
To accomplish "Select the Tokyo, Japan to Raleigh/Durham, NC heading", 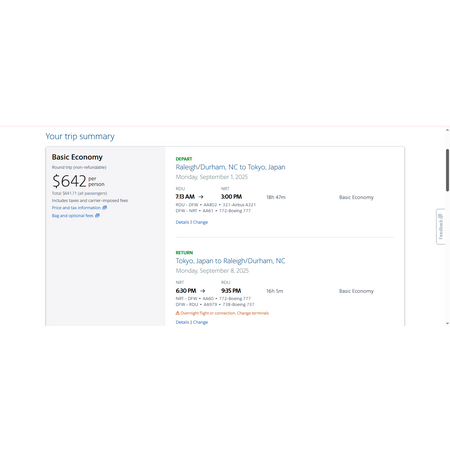I will (230, 261).
